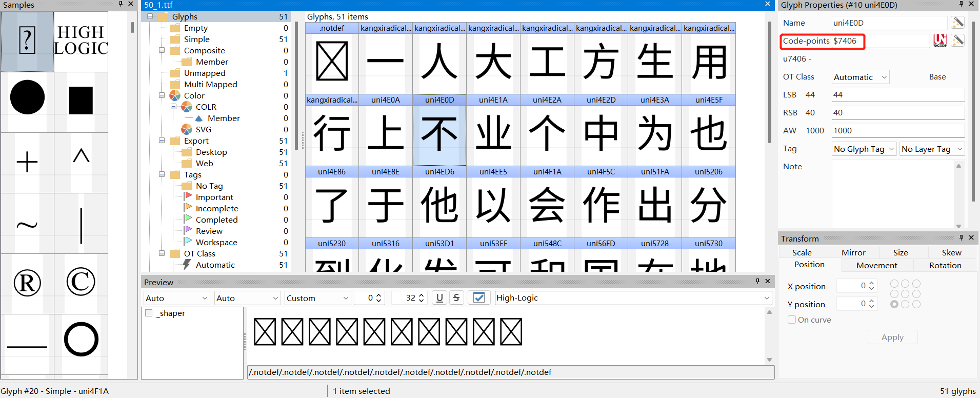980x398 pixels.
Task: Select the SVG color category icon
Action: click(x=187, y=129)
